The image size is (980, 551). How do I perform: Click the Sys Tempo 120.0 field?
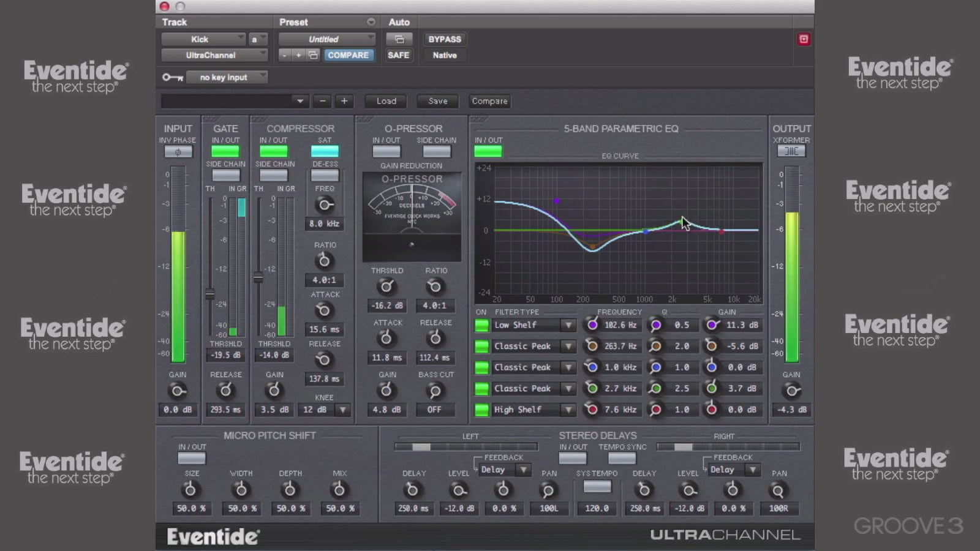click(x=597, y=508)
